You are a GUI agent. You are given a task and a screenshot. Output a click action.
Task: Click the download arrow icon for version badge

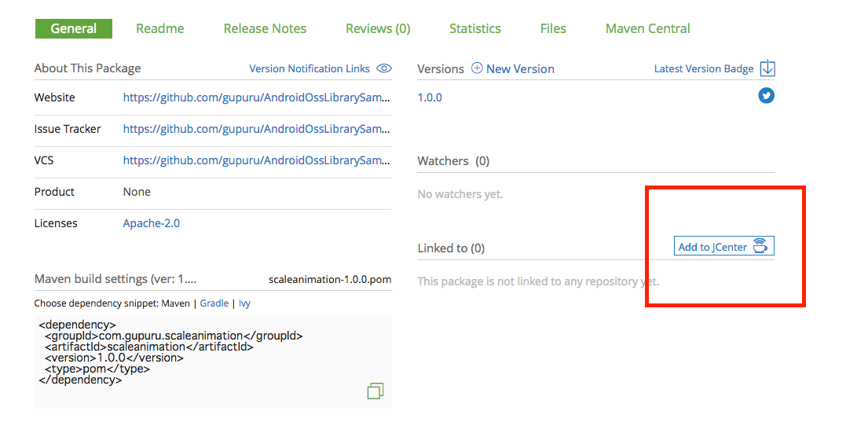click(767, 68)
